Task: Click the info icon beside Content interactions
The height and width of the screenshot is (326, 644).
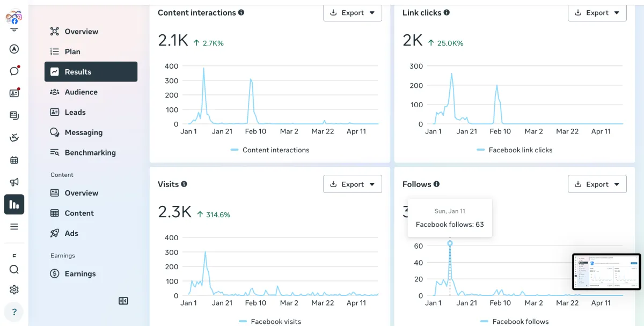Action: coord(241,12)
